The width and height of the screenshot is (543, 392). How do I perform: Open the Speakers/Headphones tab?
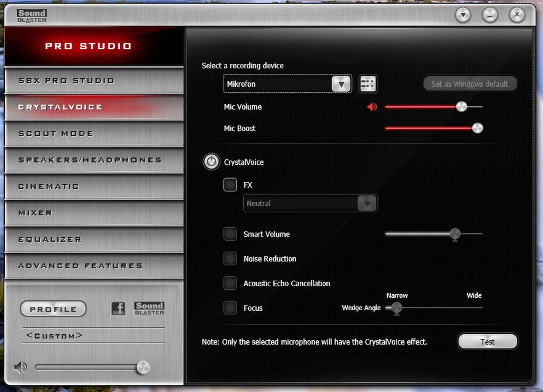click(94, 160)
